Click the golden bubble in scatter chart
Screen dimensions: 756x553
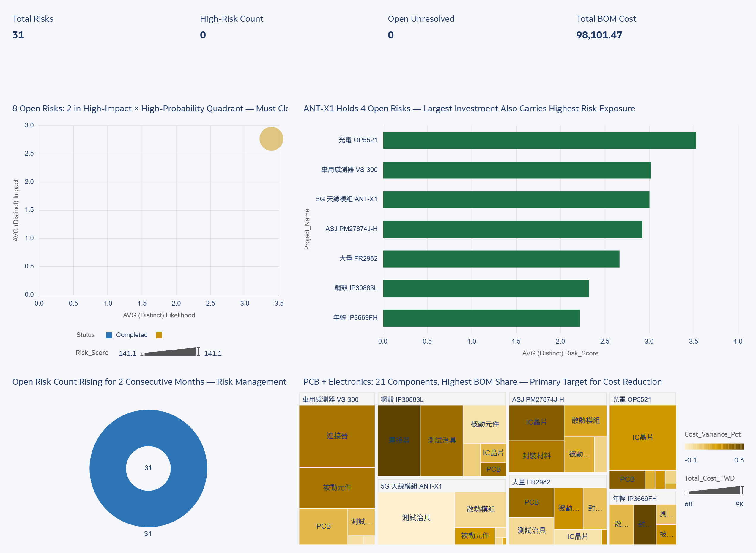271,139
